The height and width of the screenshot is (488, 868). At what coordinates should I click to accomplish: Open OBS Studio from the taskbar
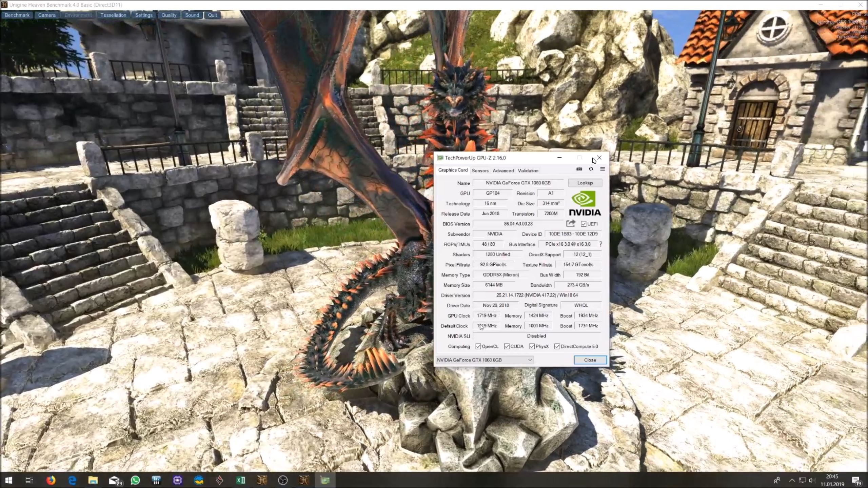pos(283,480)
